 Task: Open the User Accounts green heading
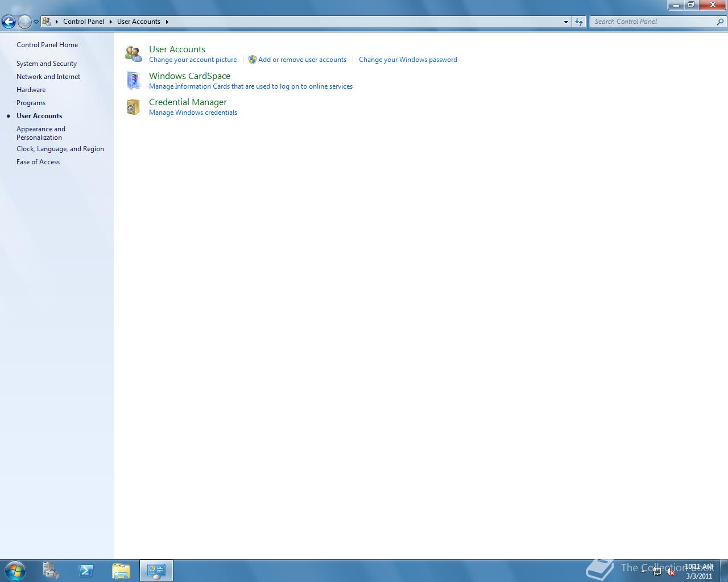click(177, 49)
